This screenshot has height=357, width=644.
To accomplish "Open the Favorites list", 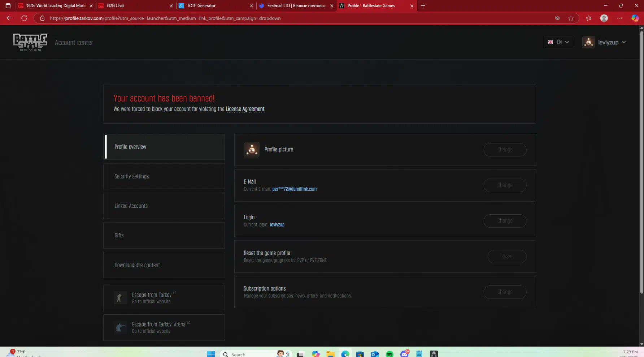I will pyautogui.click(x=588, y=18).
